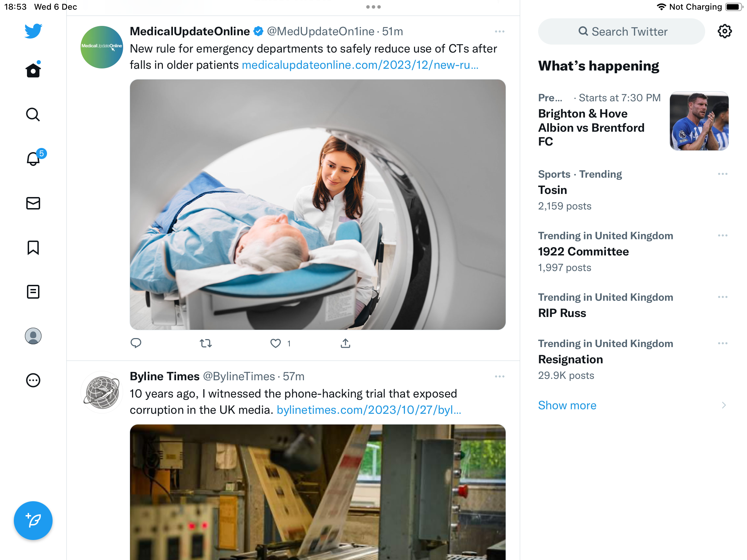Tap the battery status icon

tap(734, 7)
